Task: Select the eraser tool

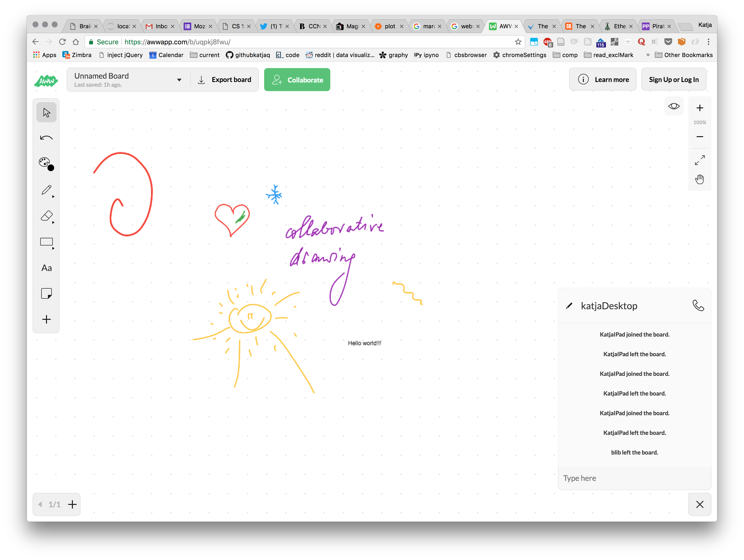Action: click(46, 216)
